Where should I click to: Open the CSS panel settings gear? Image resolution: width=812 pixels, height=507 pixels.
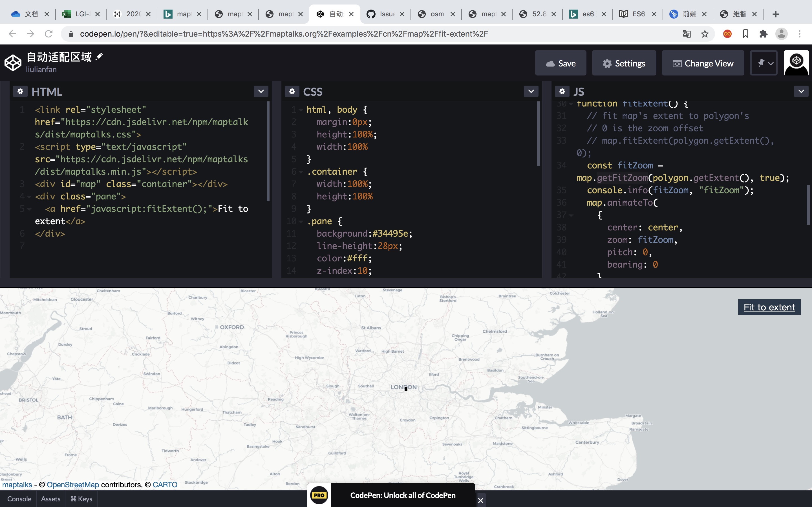point(292,91)
